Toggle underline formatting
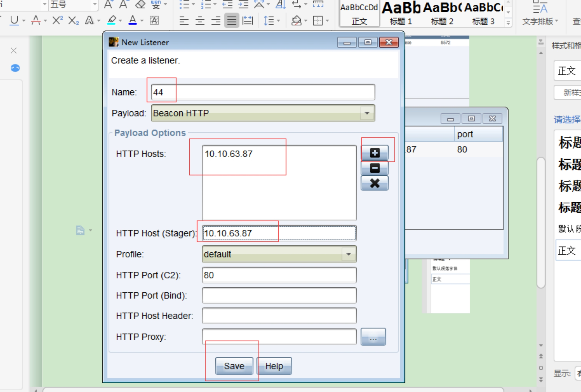The width and height of the screenshot is (581, 392). coord(14,20)
